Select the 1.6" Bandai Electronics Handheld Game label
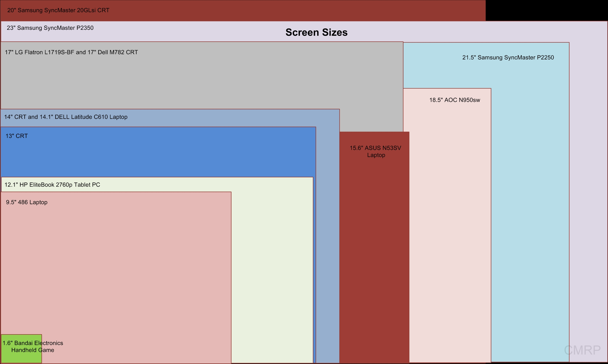The image size is (608, 364). click(x=33, y=346)
